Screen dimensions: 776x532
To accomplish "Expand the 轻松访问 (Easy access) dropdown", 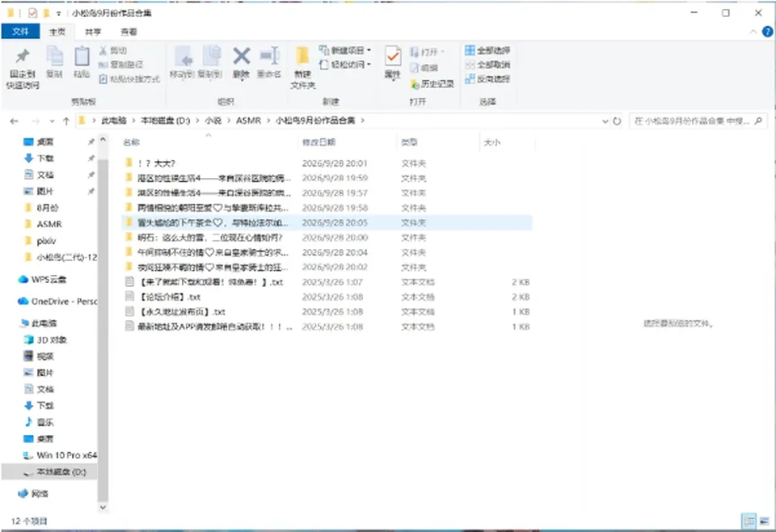I will (x=345, y=65).
